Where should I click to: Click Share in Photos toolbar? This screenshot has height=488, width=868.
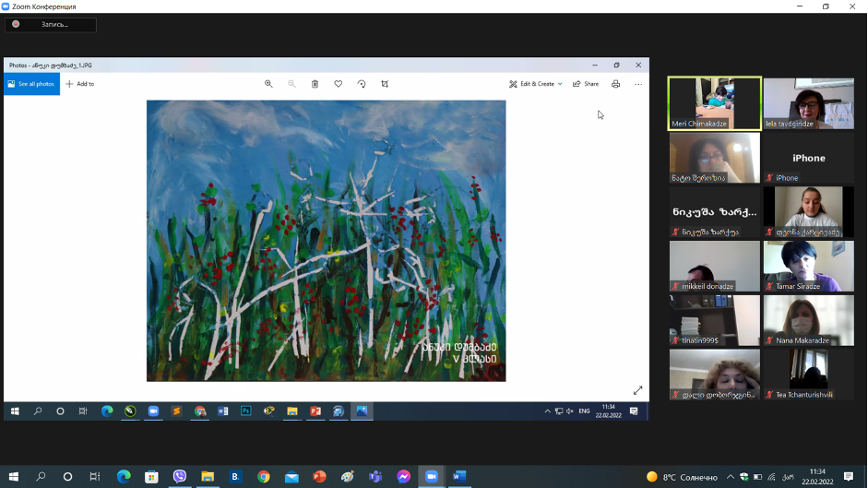point(586,84)
